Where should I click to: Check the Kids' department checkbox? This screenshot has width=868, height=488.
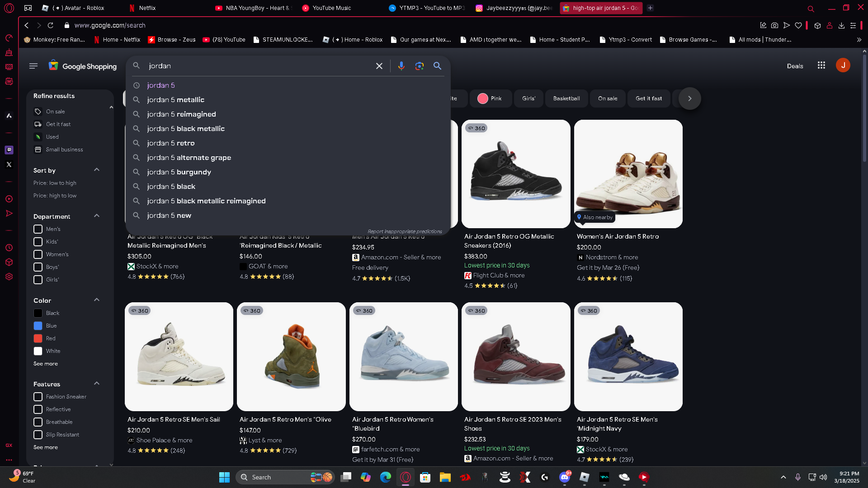[38, 242]
